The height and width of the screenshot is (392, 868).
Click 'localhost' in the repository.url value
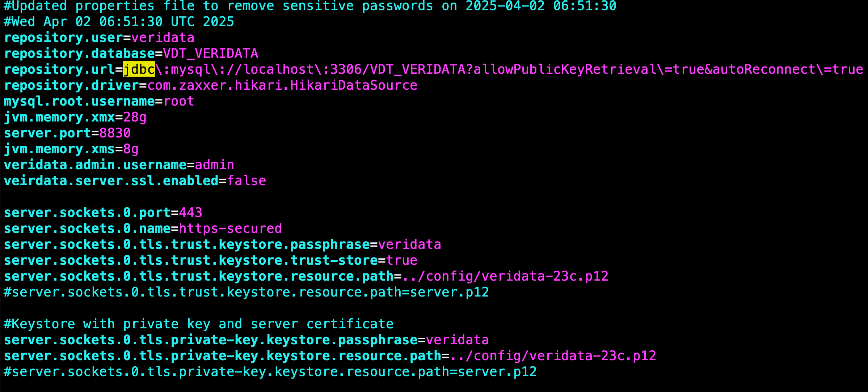[278, 69]
